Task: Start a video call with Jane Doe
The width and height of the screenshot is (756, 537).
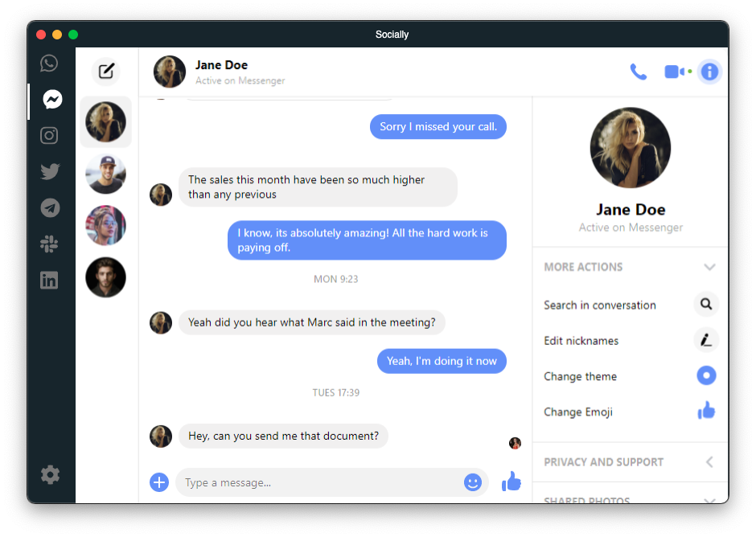Action: [675, 72]
